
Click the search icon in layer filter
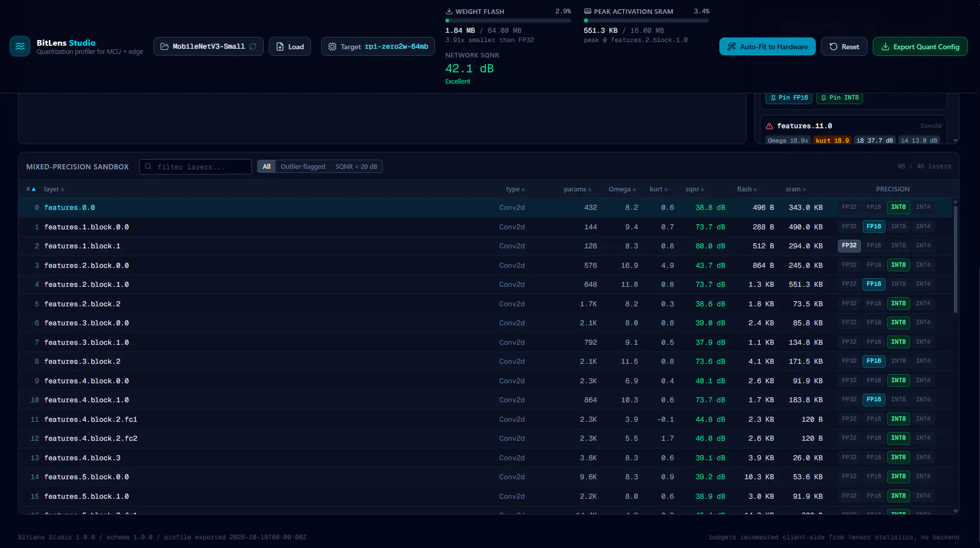(x=148, y=167)
